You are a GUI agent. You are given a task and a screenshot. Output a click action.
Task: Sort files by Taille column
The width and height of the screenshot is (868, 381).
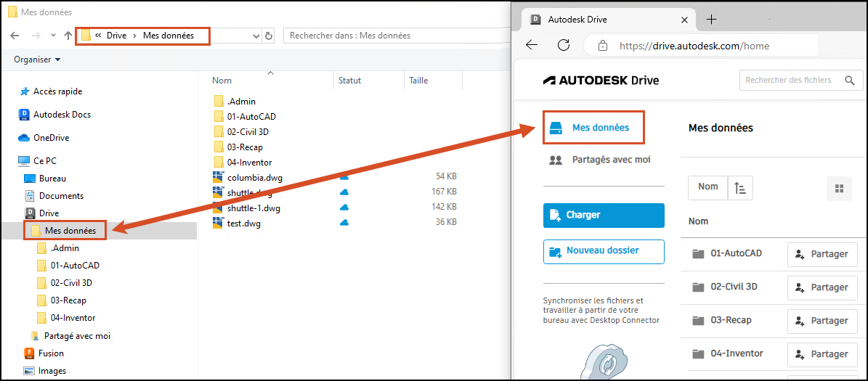[x=418, y=80]
